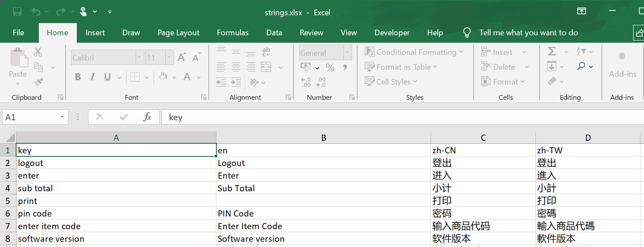Click the Format Painter brush icon
The height and width of the screenshot is (247, 644).
coord(38,82)
